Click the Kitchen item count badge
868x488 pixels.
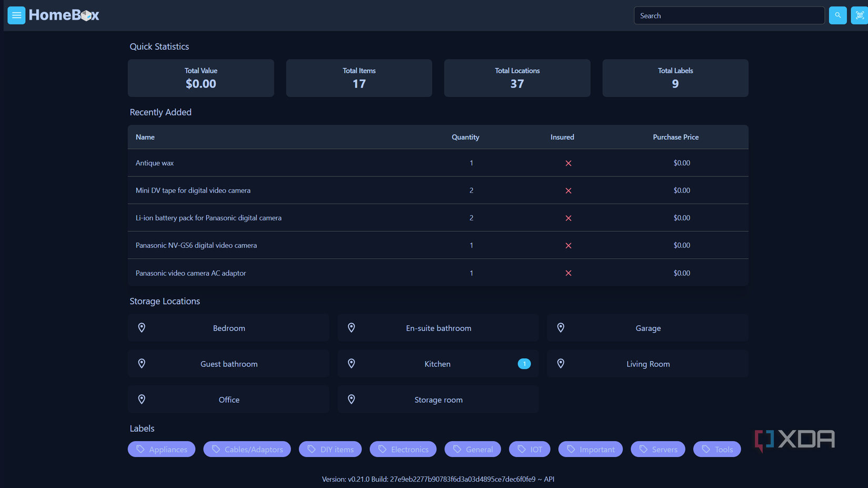coord(524,363)
